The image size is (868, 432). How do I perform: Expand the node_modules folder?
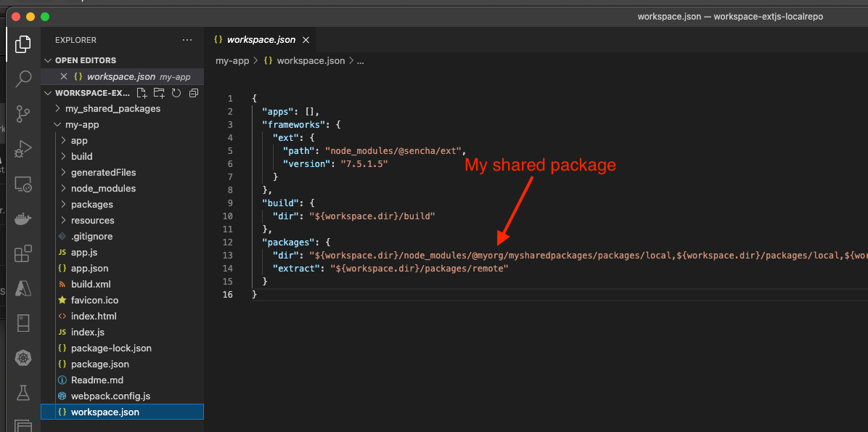coord(103,189)
